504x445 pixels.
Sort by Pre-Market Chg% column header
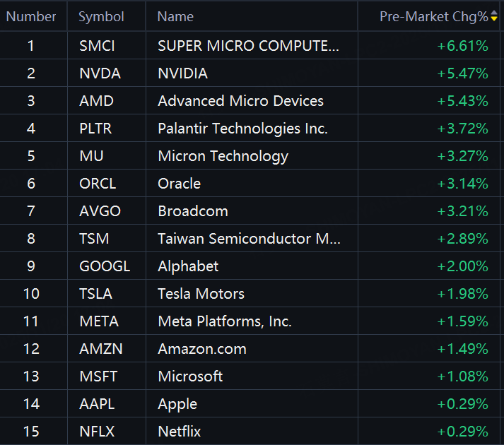point(433,16)
